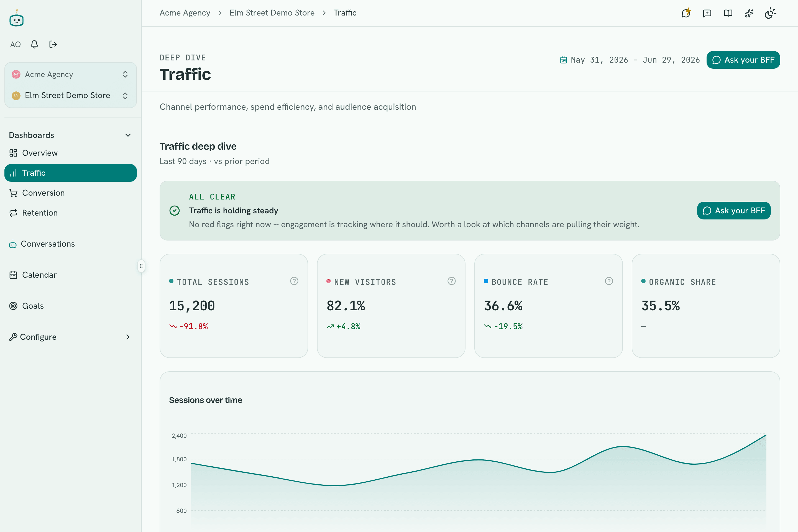798x532 pixels.
Task: Click the AO user initials
Action: tap(15, 44)
